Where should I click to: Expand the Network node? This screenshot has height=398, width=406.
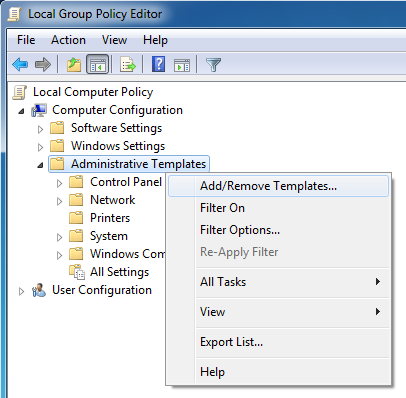59,201
